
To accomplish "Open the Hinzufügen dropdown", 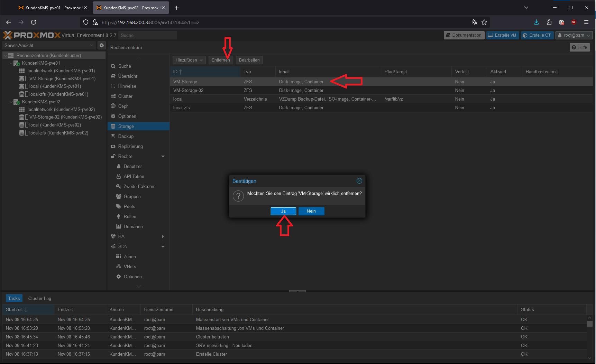I will point(189,60).
